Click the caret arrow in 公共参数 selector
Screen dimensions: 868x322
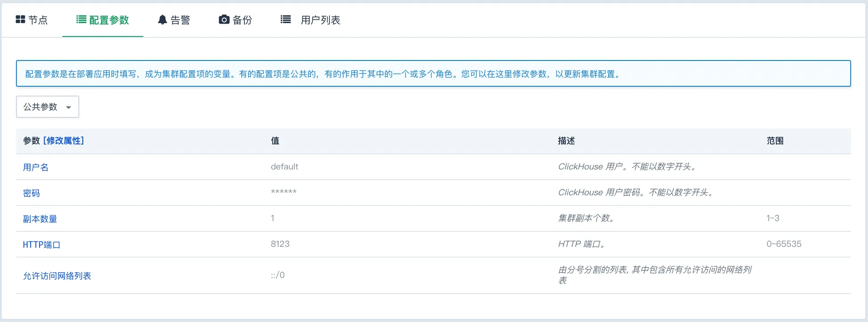[69, 107]
